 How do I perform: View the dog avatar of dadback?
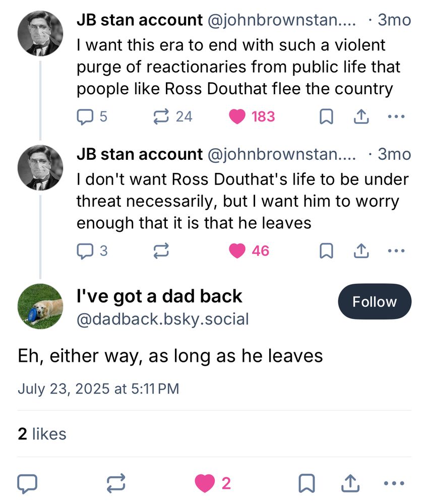(x=40, y=306)
